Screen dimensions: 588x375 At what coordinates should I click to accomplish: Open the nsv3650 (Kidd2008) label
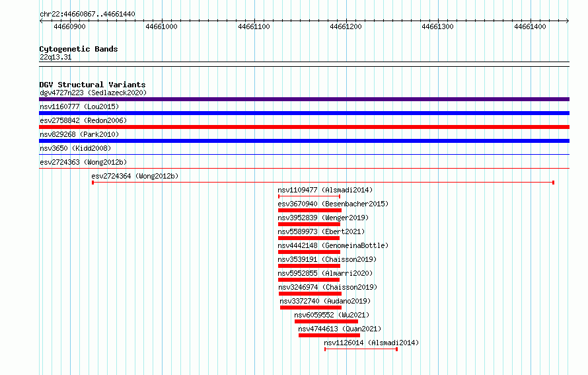(x=75, y=148)
